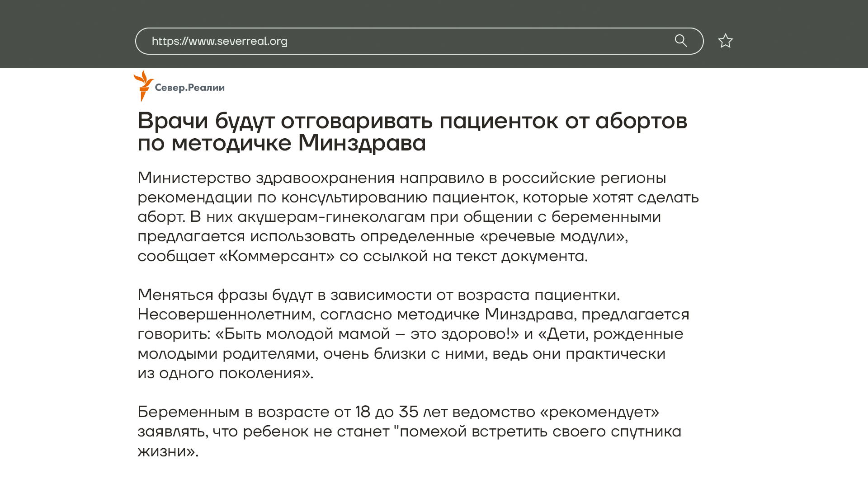
Task: Click the text 'от 18 до 35 лет'
Action: [391, 412]
